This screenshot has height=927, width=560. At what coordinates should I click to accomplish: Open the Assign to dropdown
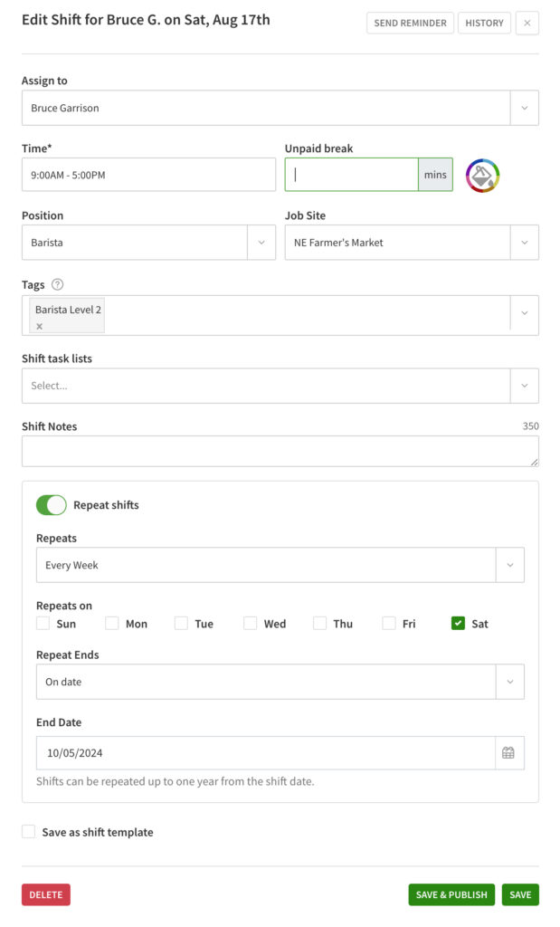tap(523, 107)
